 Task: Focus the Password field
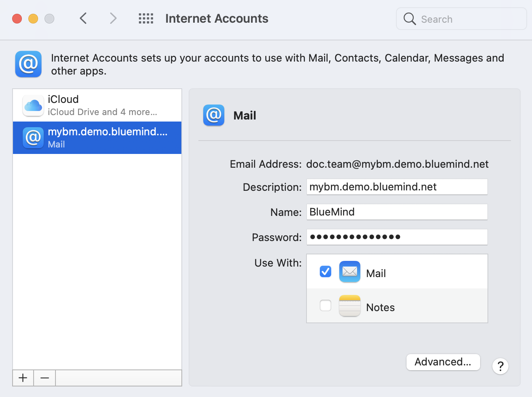click(x=397, y=237)
